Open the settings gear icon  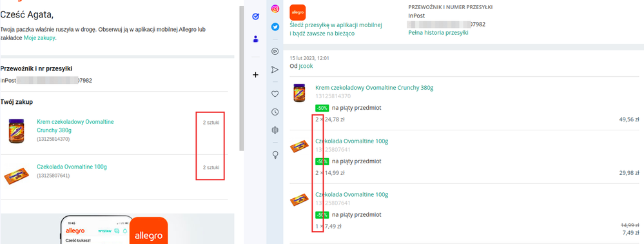[275, 130]
